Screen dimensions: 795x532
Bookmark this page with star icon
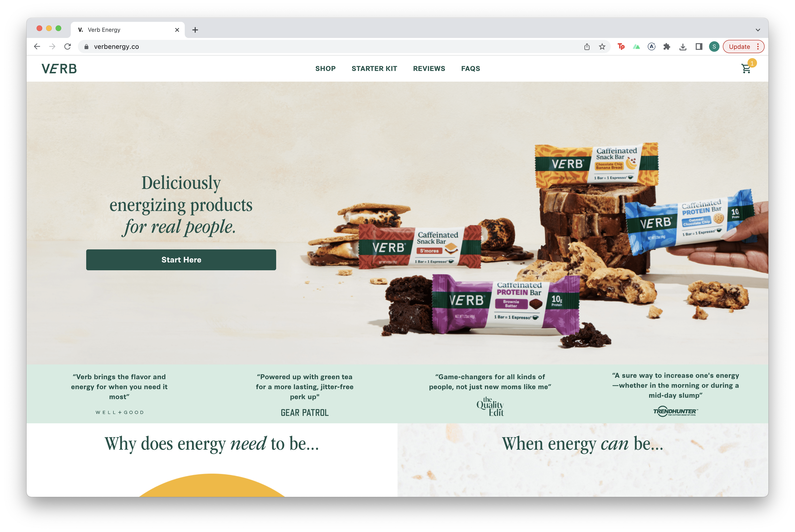coord(602,47)
